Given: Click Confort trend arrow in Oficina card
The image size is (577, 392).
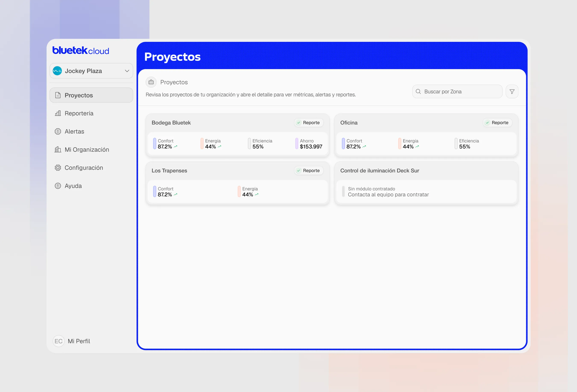Looking at the screenshot, I should pos(364,147).
